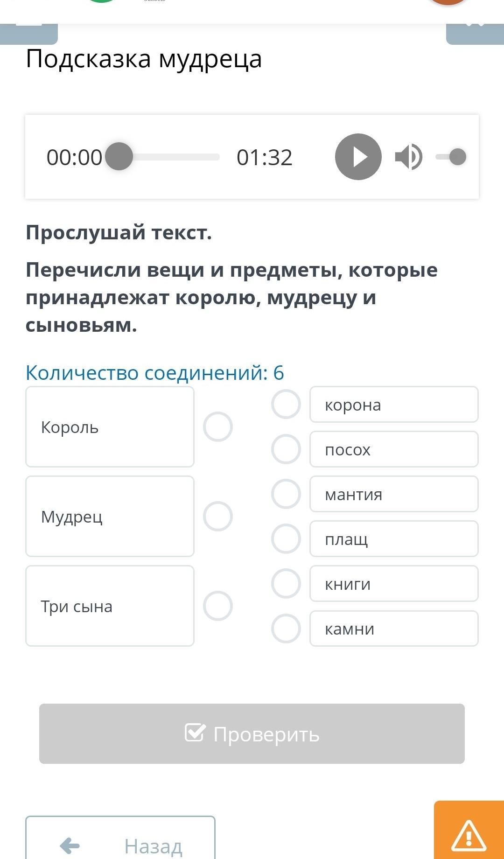Screen dimensions: 504x859
Task: Select the circle beside книги
Action: 286,583
